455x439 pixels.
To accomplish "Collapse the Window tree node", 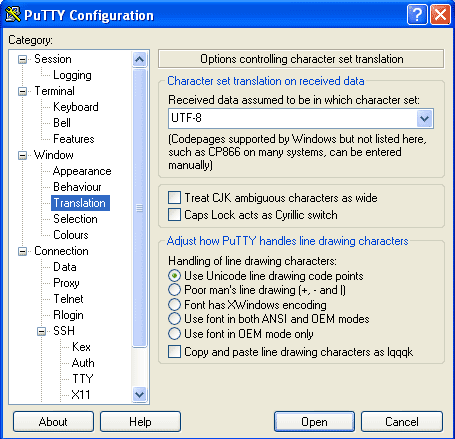I will click(x=22, y=155).
